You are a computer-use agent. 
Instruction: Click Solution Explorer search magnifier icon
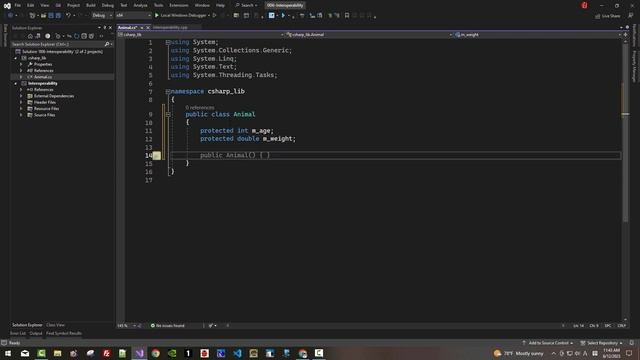tap(107, 44)
